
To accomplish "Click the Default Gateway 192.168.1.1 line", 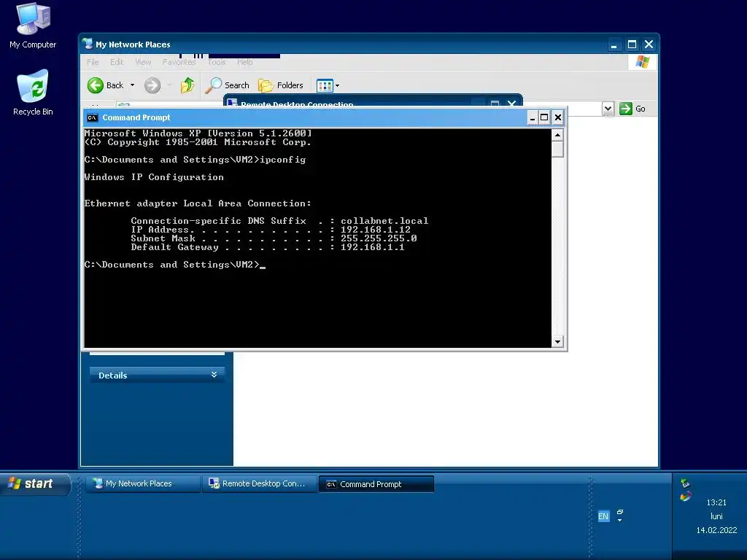I will coord(268,247).
